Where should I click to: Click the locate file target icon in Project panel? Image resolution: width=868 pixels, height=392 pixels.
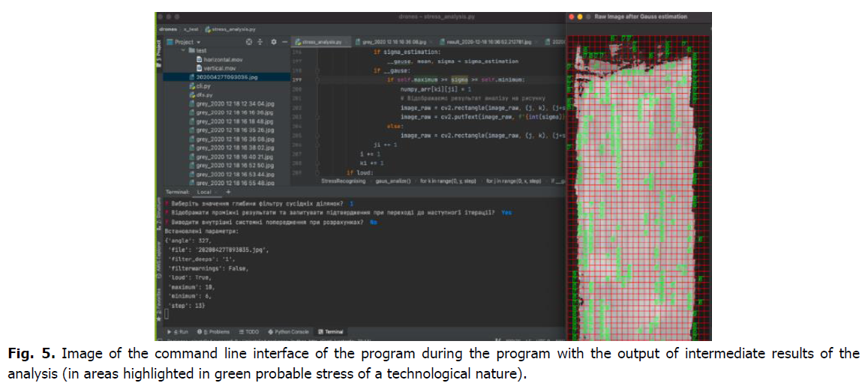click(x=249, y=42)
